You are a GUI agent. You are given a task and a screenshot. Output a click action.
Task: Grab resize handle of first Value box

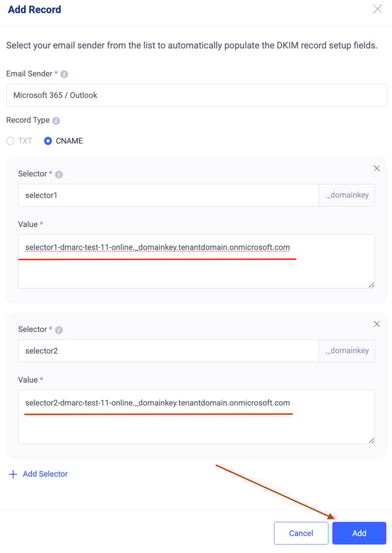pyautogui.click(x=371, y=285)
